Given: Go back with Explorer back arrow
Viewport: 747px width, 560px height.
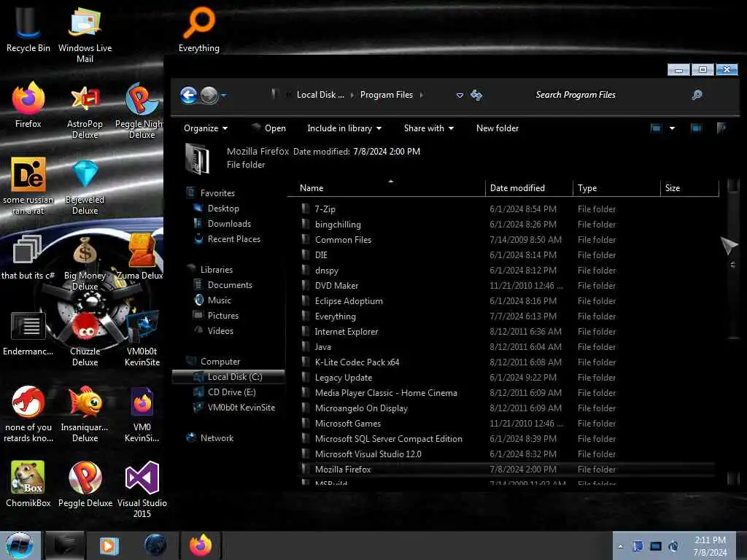Looking at the screenshot, I should point(189,96).
